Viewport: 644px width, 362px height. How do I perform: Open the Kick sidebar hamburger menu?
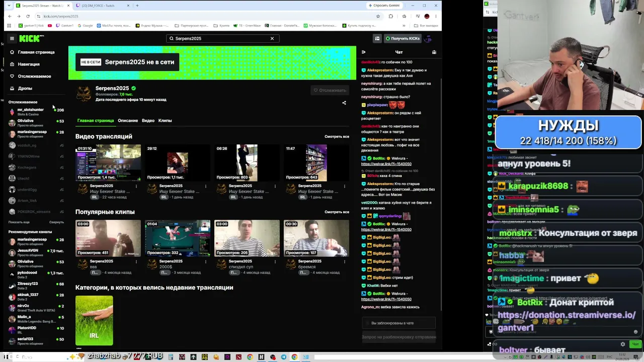pyautogui.click(x=12, y=38)
